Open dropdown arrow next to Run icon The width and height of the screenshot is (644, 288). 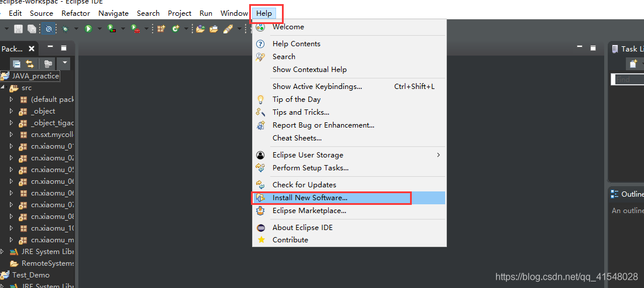pos(99,29)
